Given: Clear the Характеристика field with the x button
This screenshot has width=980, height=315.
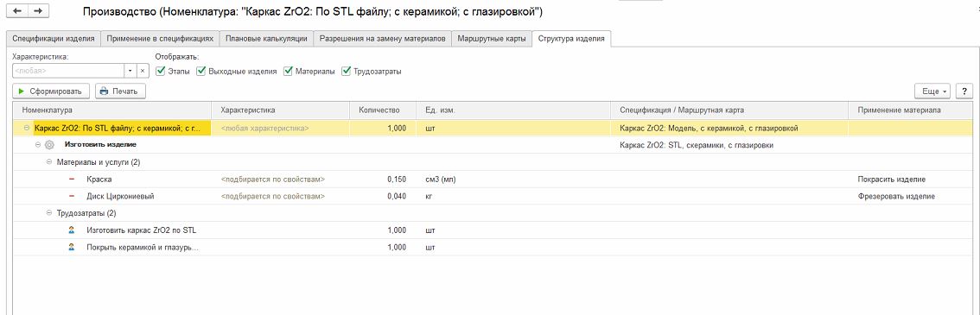Looking at the screenshot, I should [143, 71].
